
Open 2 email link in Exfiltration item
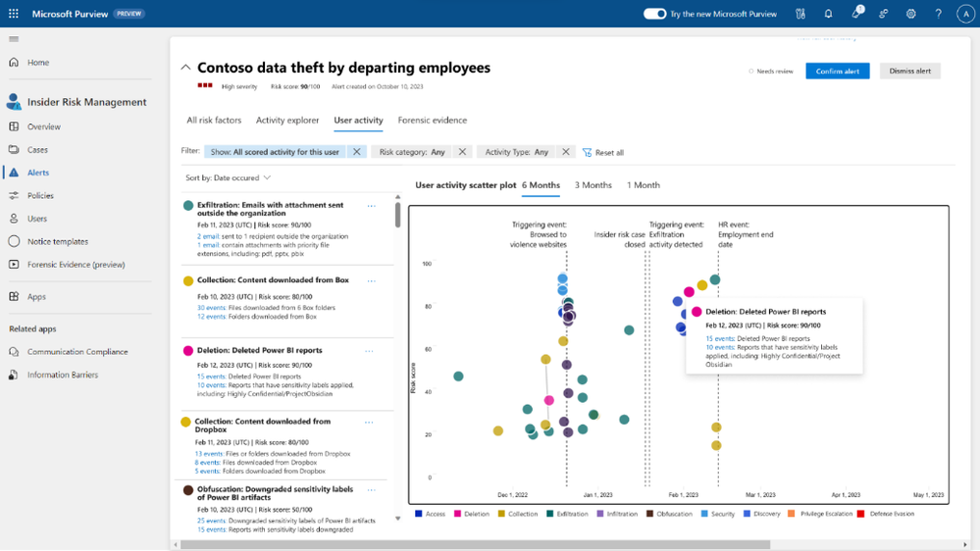(208, 236)
